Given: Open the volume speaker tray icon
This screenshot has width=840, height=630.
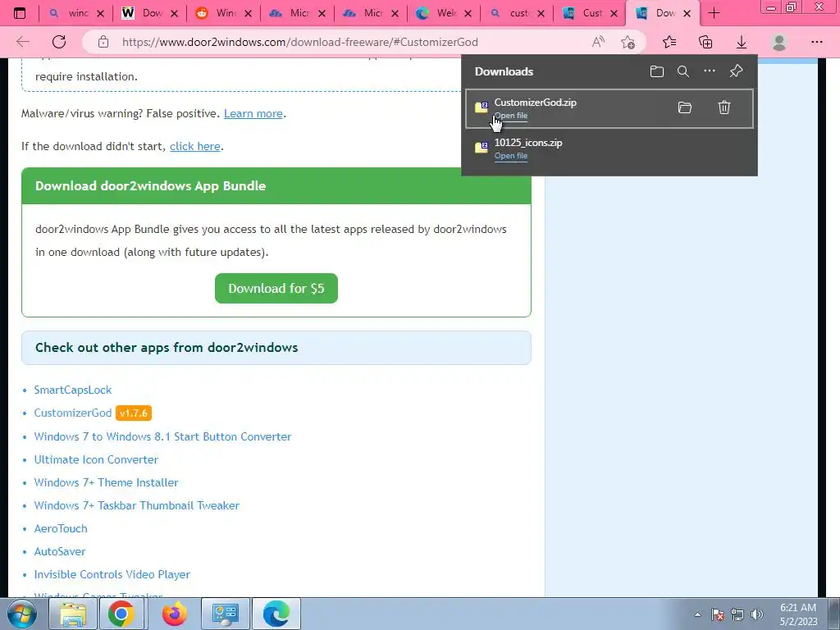Looking at the screenshot, I should [756, 614].
